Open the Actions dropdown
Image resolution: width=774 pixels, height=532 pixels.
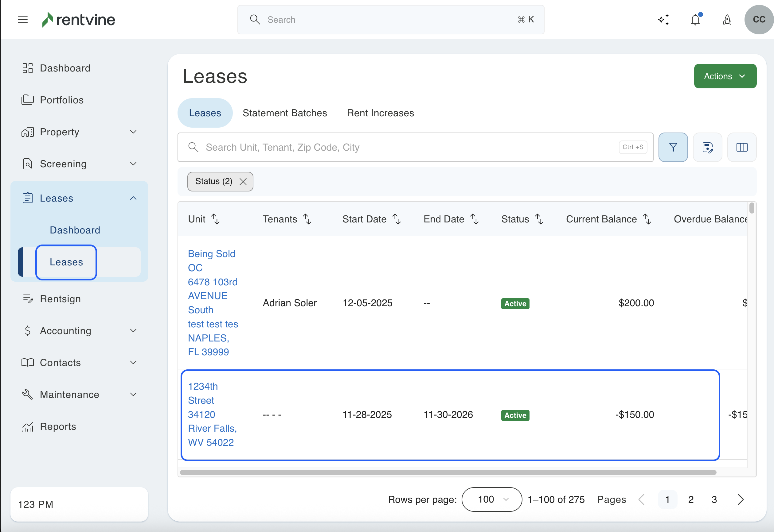tap(725, 76)
